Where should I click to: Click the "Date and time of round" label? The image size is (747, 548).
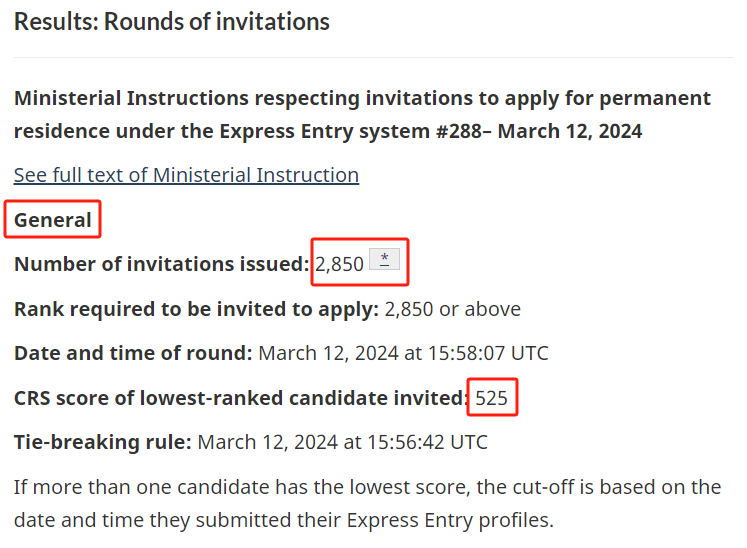point(133,353)
